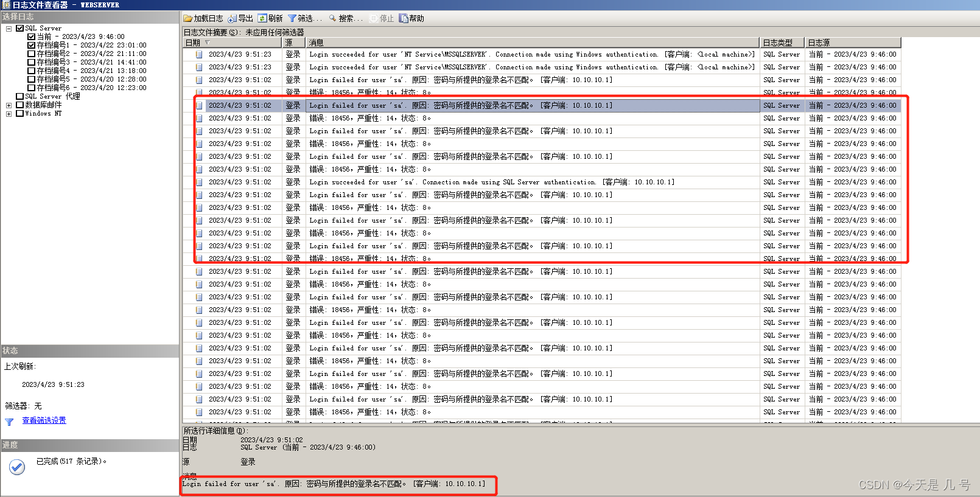
Task: Expand the Windows NT tree node
Action: click(x=9, y=113)
